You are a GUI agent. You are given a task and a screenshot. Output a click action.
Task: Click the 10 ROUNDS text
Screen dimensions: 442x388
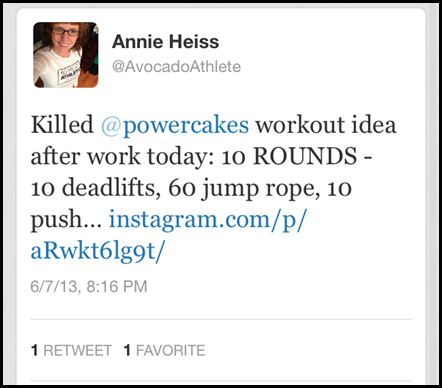coord(289,156)
